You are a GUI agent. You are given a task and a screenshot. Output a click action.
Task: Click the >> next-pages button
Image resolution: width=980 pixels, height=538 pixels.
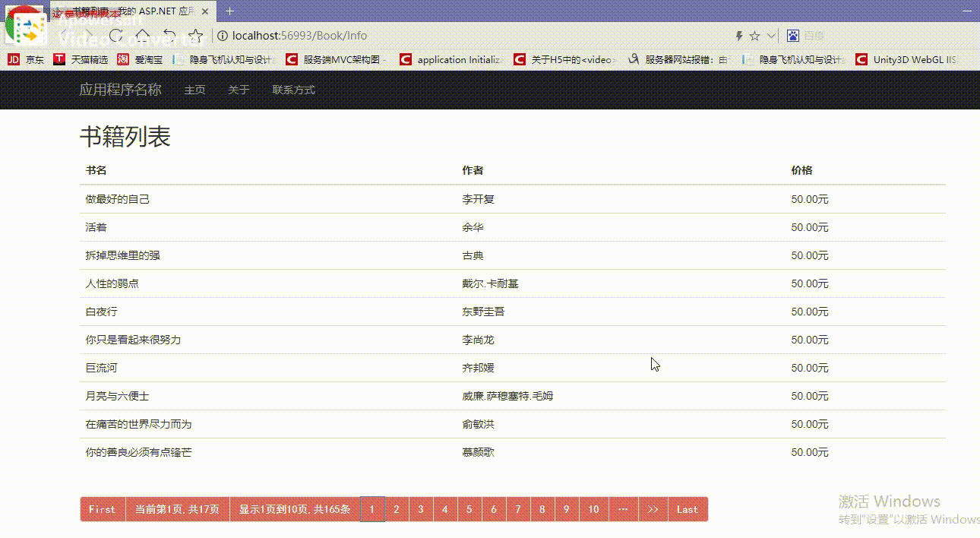(653, 509)
